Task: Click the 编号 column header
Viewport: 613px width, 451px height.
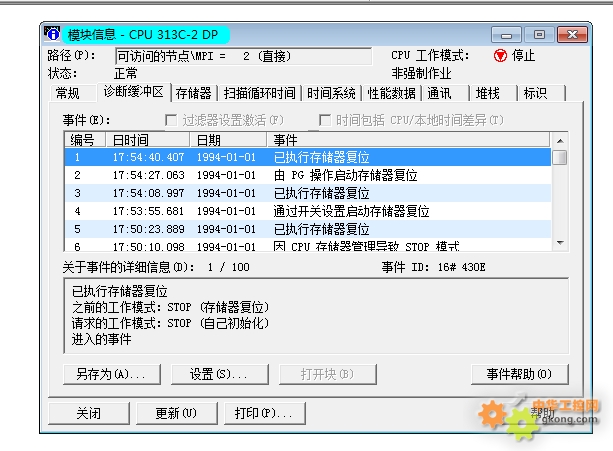Action: pos(85,140)
